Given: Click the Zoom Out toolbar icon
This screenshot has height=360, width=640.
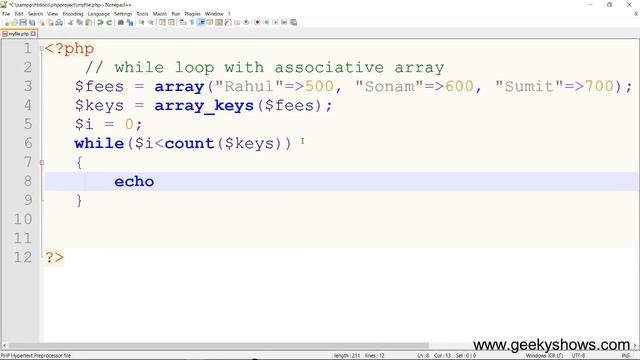Looking at the screenshot, I should 151,22.
